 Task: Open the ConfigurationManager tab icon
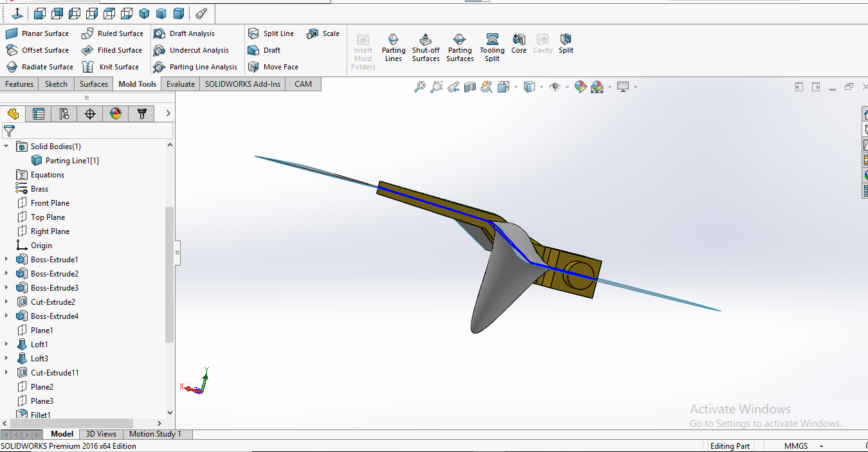[64, 114]
